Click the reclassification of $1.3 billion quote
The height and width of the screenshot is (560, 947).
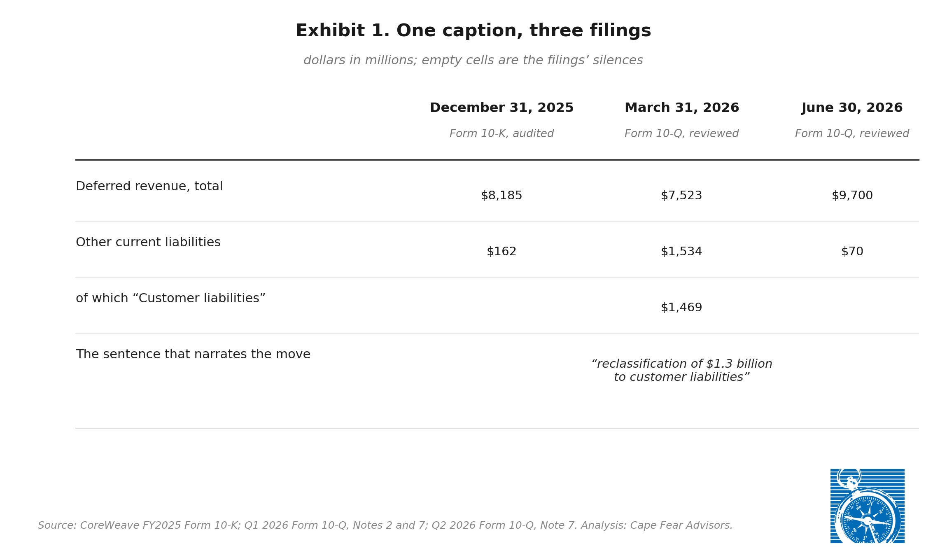[681, 371]
